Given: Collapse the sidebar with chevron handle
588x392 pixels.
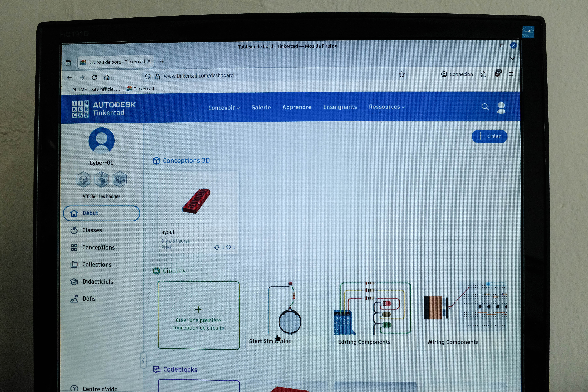Looking at the screenshot, I should [x=143, y=360].
